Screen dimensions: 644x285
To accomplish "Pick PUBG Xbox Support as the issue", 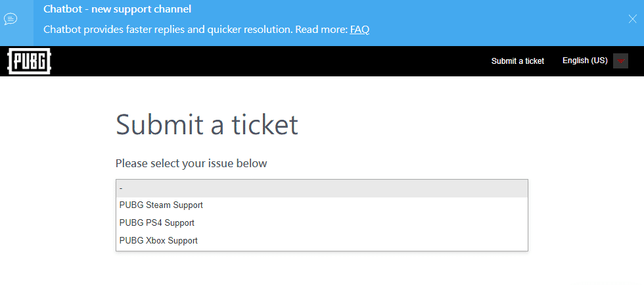I will tap(158, 241).
